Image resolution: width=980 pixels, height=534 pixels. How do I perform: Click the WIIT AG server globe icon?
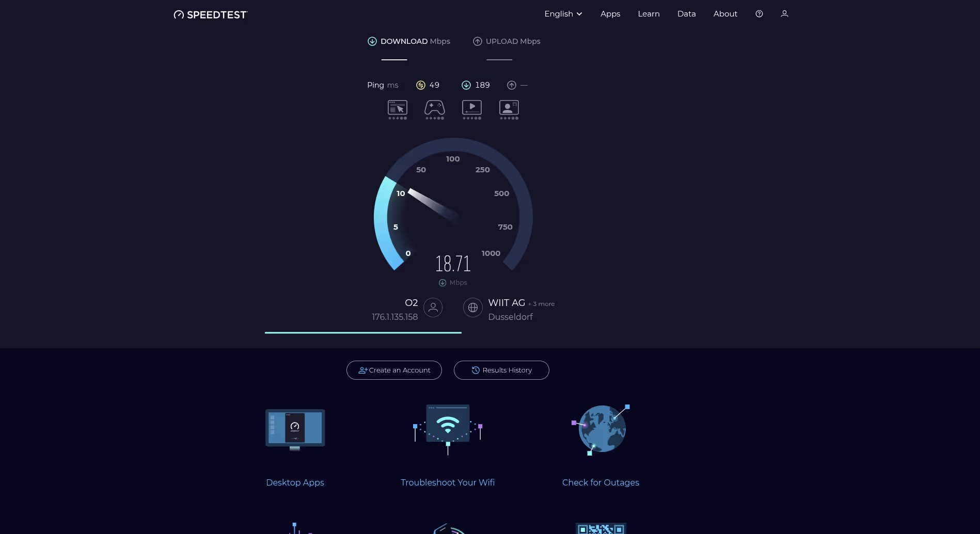(x=472, y=307)
